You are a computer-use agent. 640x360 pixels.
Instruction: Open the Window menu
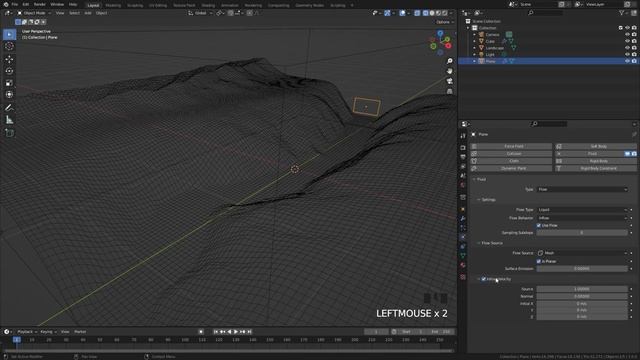point(57,4)
